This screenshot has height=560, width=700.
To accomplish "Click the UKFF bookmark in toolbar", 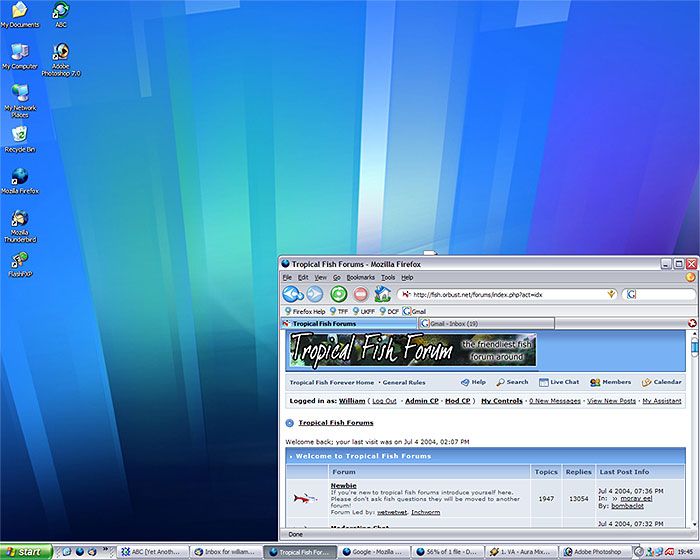I will (363, 311).
